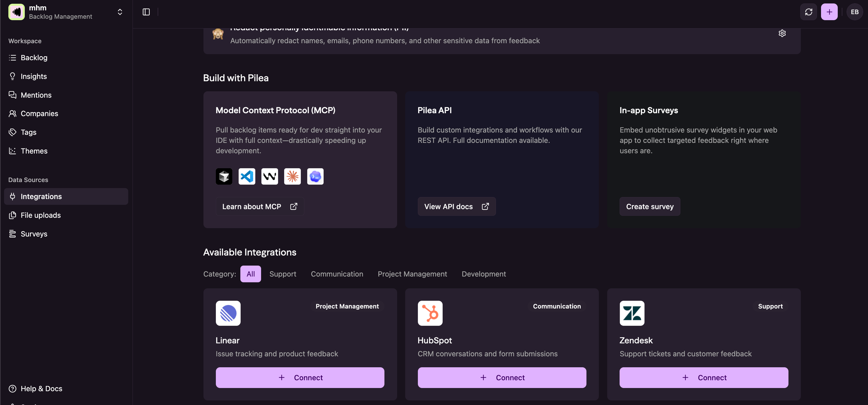Filter integrations by Support category
Viewport: 868px width, 405px height.
(x=283, y=274)
